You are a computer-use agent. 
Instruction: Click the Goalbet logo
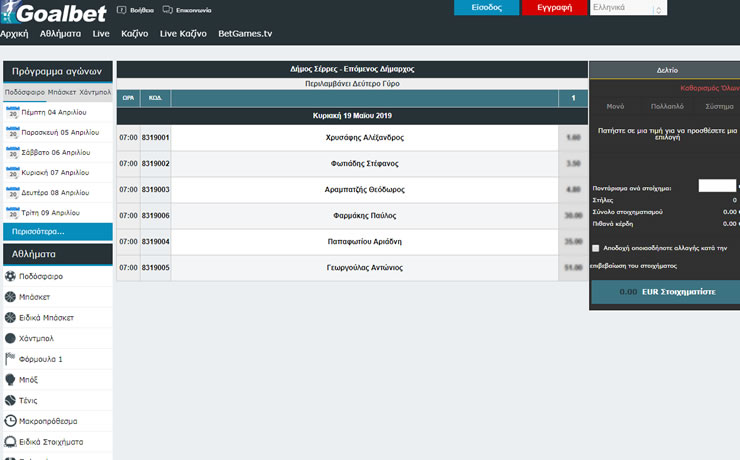pyautogui.click(x=50, y=12)
